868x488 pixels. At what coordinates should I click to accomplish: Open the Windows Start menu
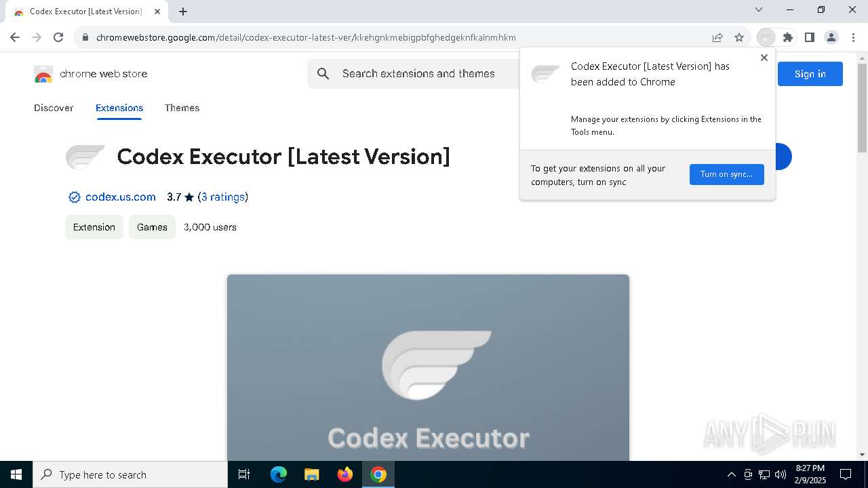click(16, 474)
